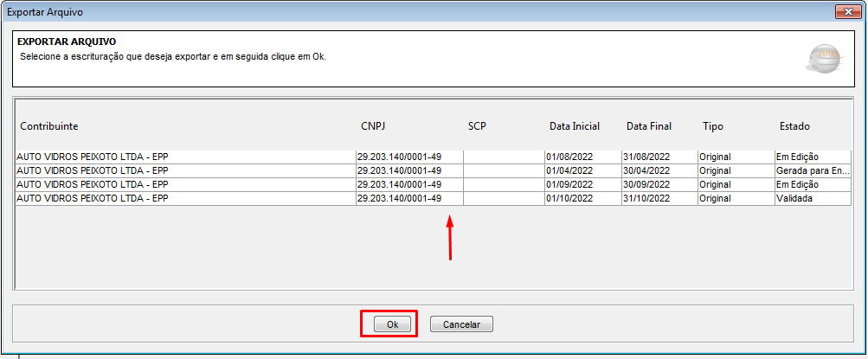
Task: Click the Estado column header
Action: point(794,126)
